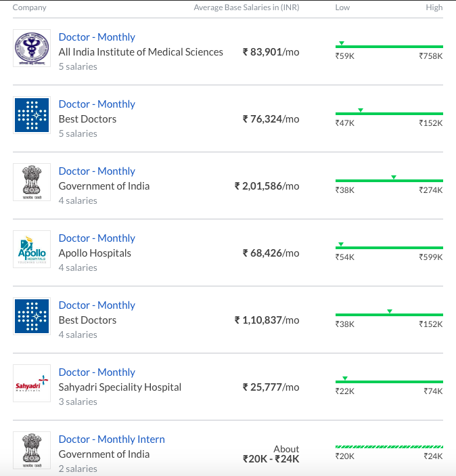Viewport: 456px width, 476px height.
Task: Click Government of India emblem in Monthly Intern row
Action: (x=32, y=450)
